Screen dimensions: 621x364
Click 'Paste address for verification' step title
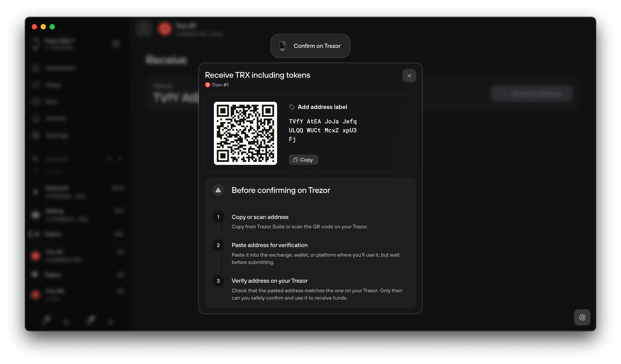[270, 245]
